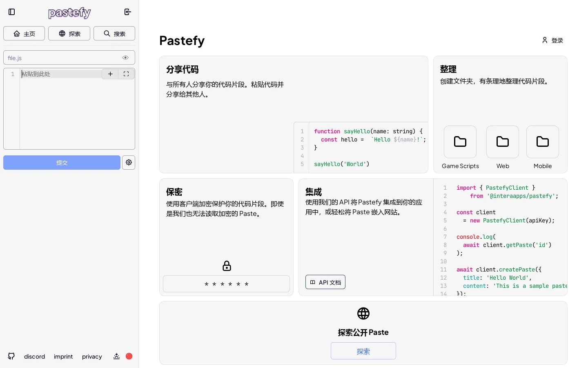Screen dimensions: 588x368
Task: Click 登录 login at top right
Action: point(552,40)
